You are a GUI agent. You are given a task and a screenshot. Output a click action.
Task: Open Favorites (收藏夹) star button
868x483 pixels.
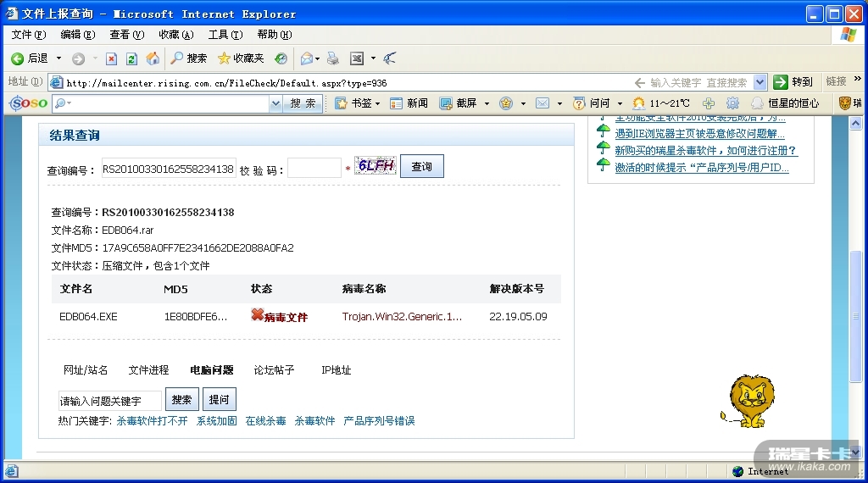[x=241, y=58]
